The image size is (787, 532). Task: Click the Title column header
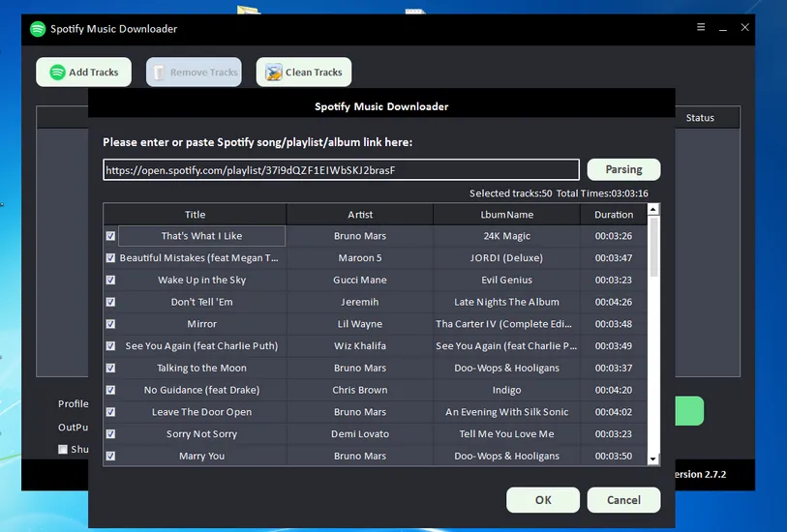(195, 215)
